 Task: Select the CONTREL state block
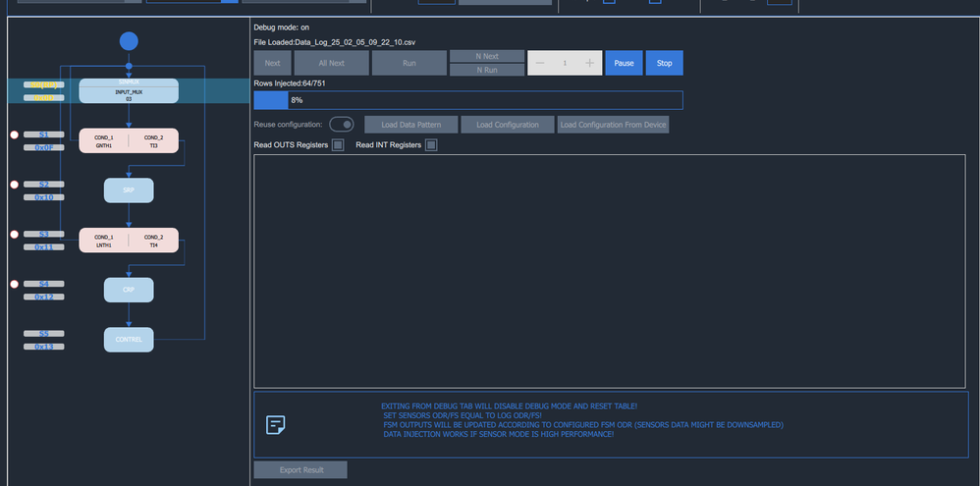click(129, 340)
